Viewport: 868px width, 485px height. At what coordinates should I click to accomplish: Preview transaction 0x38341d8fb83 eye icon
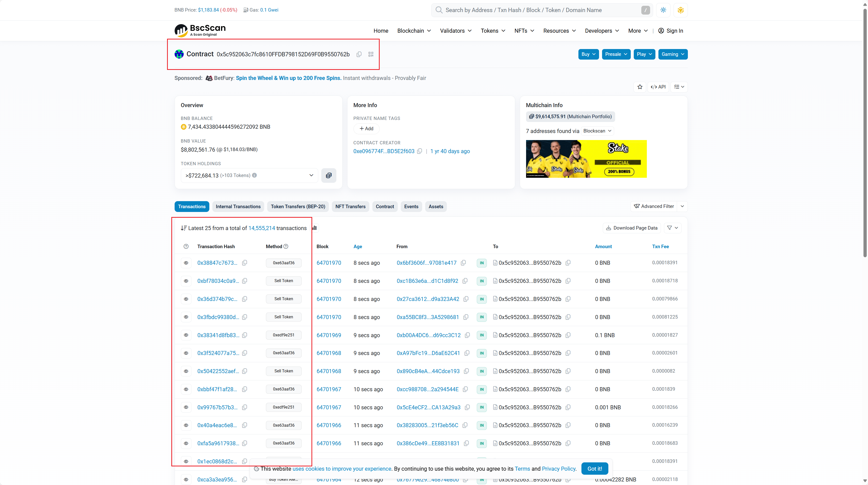[x=186, y=335]
